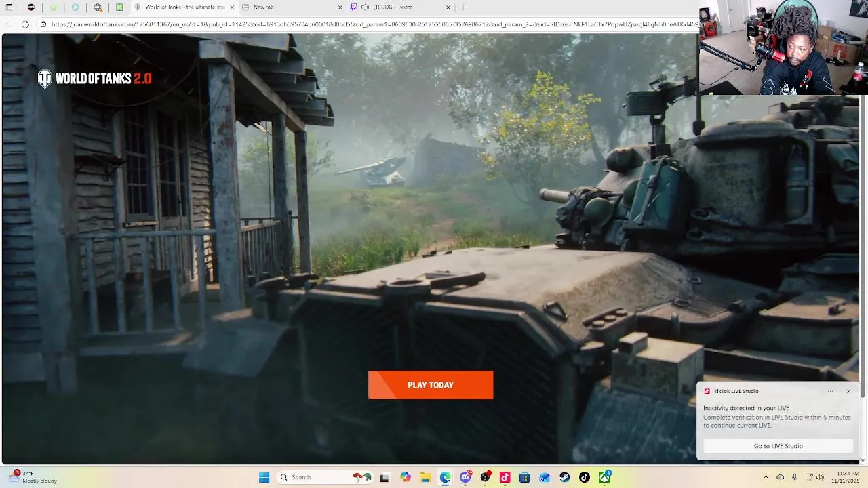
Task: Open OBS Studio from the taskbar
Action: [486, 477]
